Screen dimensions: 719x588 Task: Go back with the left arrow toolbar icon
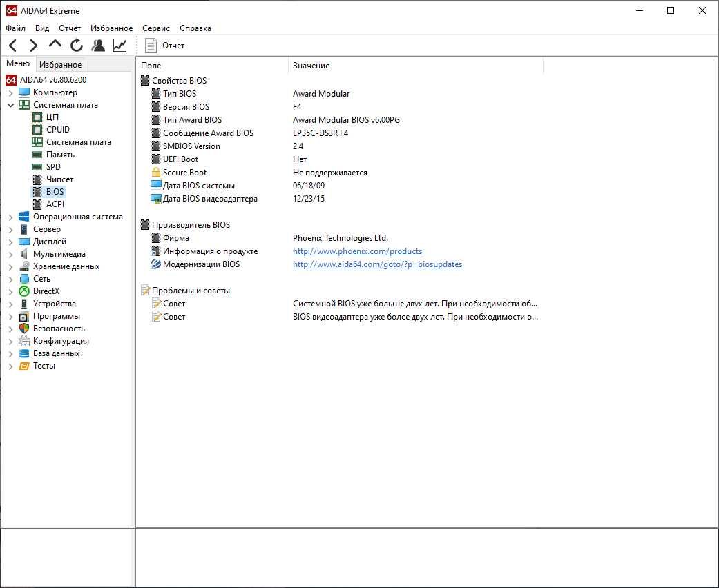click(x=13, y=46)
